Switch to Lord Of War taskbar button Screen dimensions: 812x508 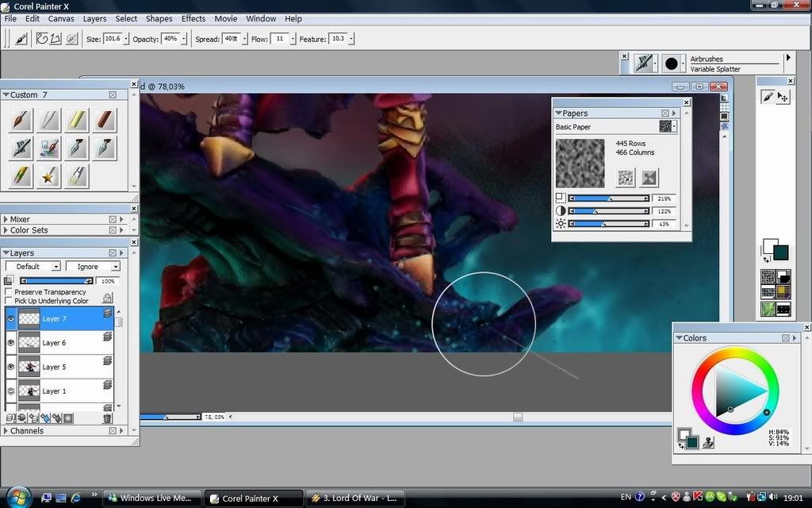tap(354, 498)
